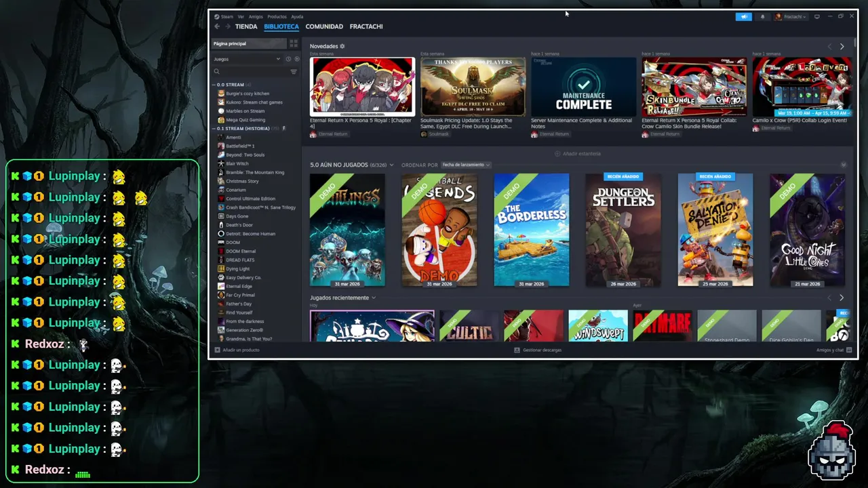Open the announcements megaphone button

(743, 16)
